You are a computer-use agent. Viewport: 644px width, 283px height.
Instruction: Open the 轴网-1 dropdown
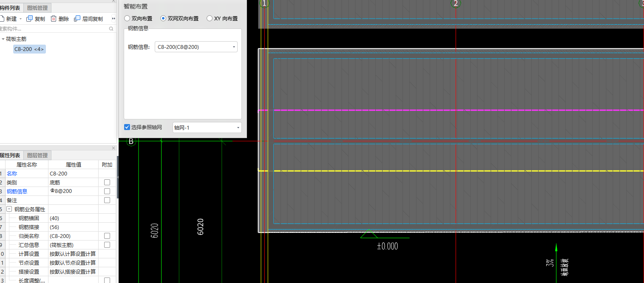(x=207, y=127)
